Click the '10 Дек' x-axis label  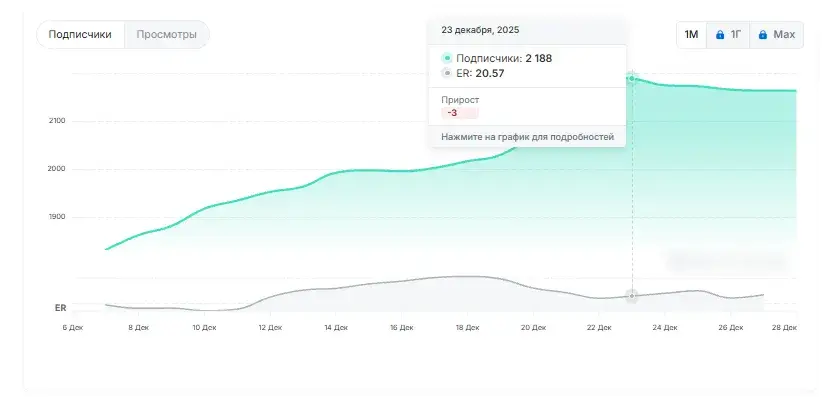(204, 328)
